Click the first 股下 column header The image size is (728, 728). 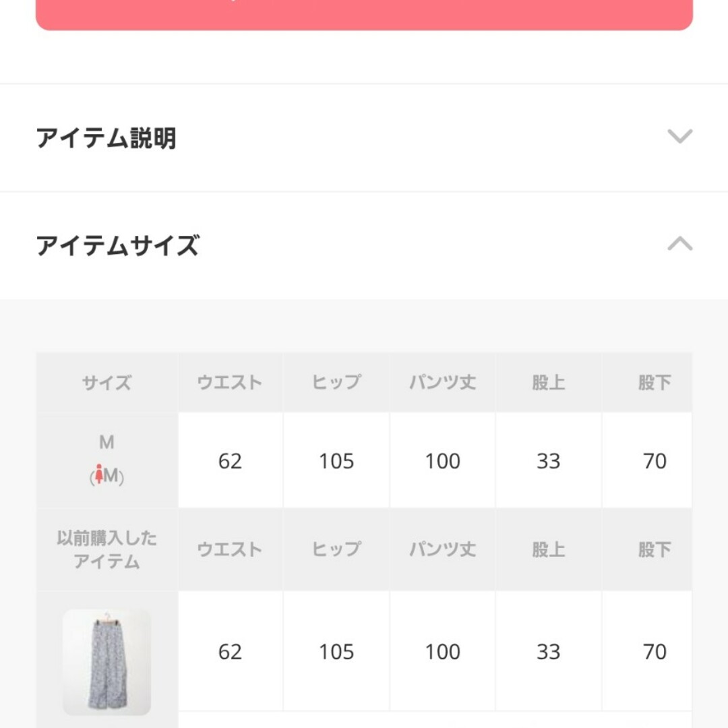[x=655, y=383]
